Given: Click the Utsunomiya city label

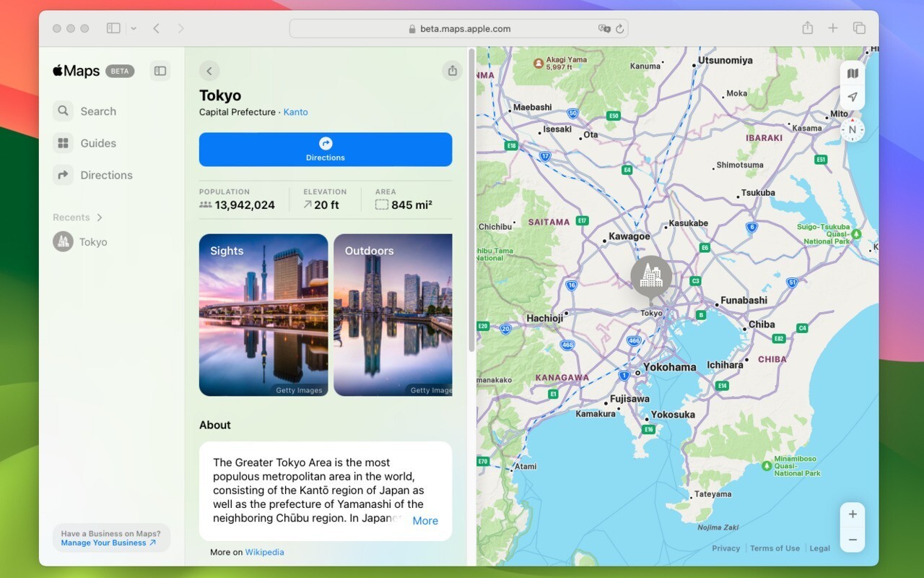Looking at the screenshot, I should pyautogui.click(x=725, y=61).
